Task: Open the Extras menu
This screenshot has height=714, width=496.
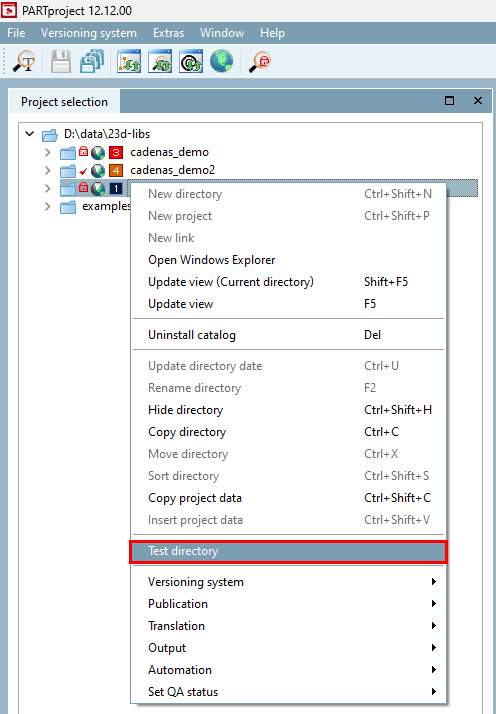Action: 169,33
